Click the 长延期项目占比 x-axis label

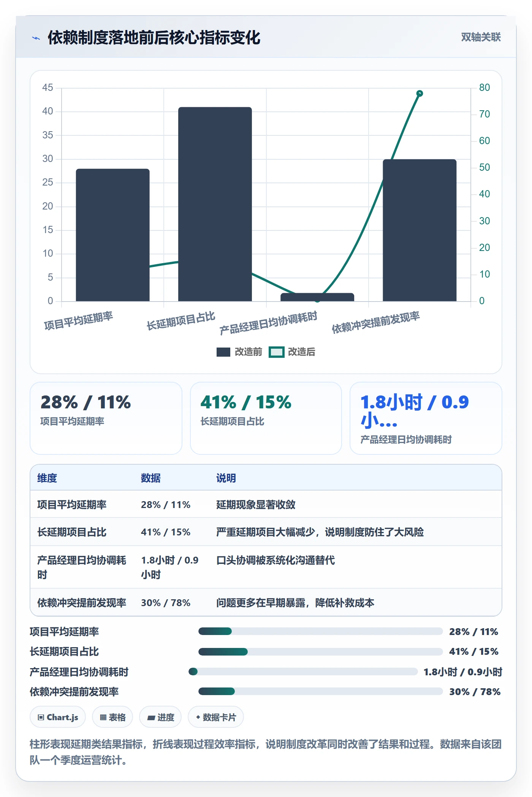(x=181, y=321)
